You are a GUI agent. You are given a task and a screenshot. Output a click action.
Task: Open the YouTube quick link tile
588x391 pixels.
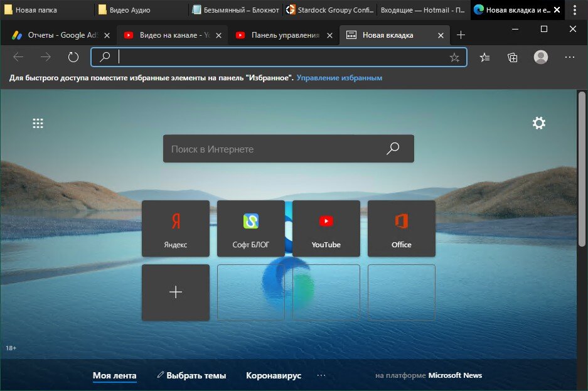pos(326,228)
